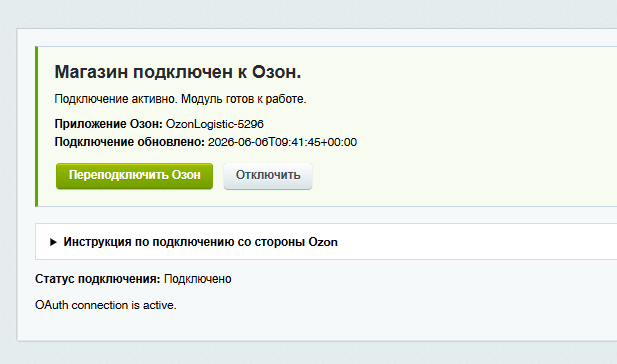617x364 pixels.
Task: Click the label Подключение обновлено:
Action: point(129,142)
